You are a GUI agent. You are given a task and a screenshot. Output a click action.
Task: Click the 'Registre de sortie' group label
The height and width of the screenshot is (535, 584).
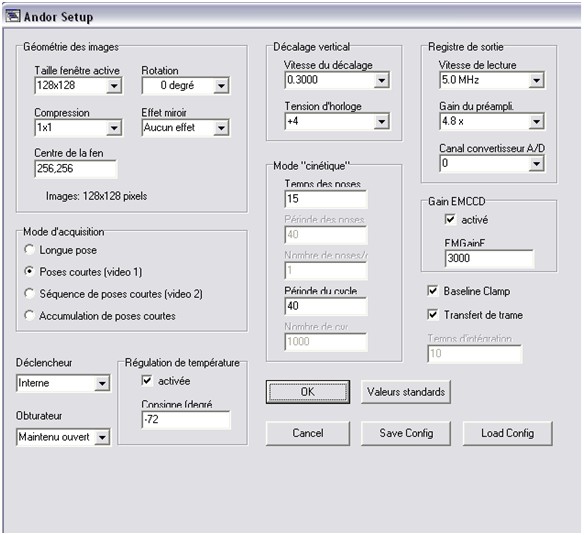(x=466, y=47)
